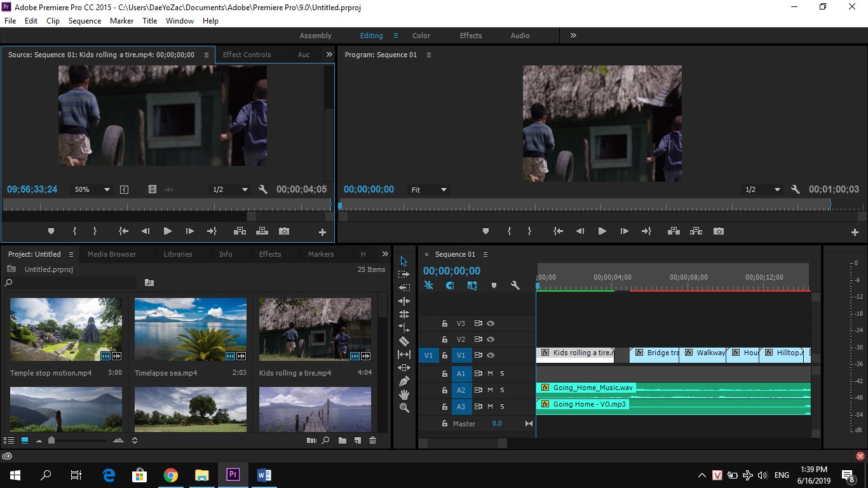Switch to the Color workspace
Image resolution: width=868 pixels, height=488 pixels.
click(421, 36)
